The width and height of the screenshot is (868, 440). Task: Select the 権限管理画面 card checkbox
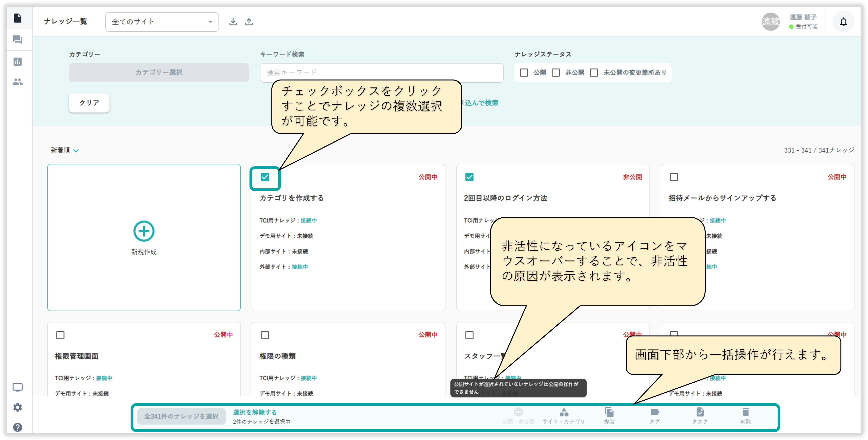pyautogui.click(x=60, y=335)
